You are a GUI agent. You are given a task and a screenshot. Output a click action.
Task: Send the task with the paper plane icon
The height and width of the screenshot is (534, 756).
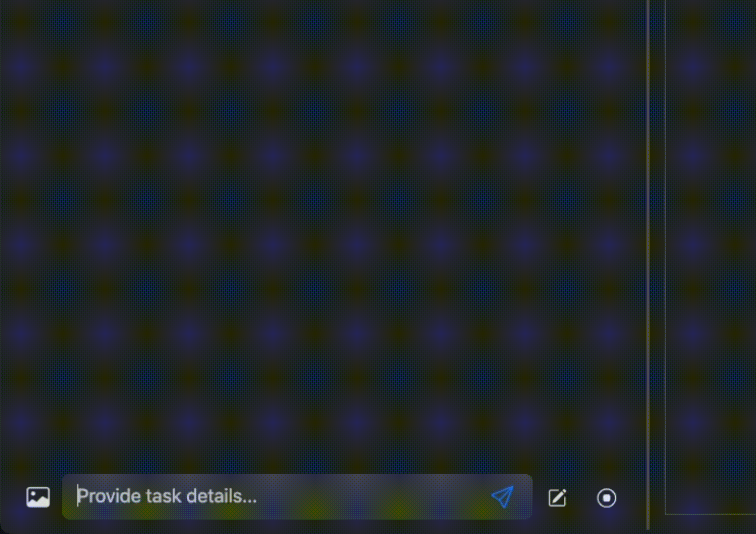pos(503,497)
